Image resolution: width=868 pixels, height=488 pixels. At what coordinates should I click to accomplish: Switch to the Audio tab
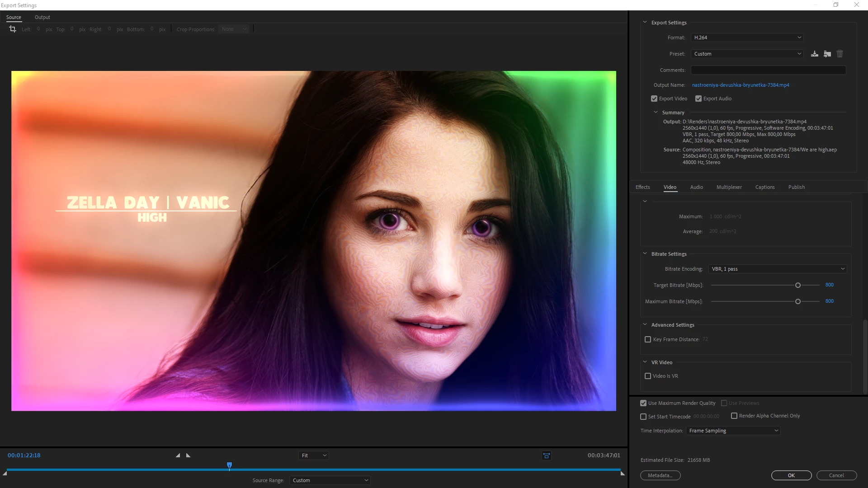(696, 187)
